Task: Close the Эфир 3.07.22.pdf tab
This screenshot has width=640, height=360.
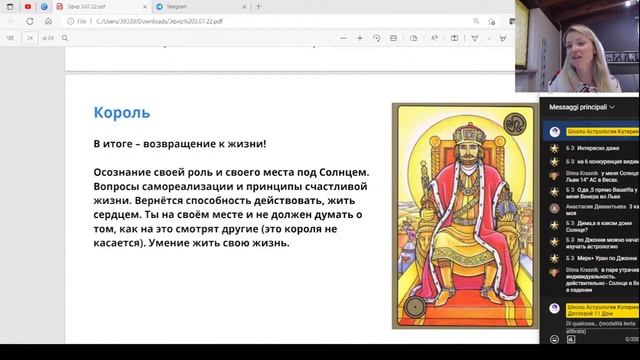Action: coord(144,7)
